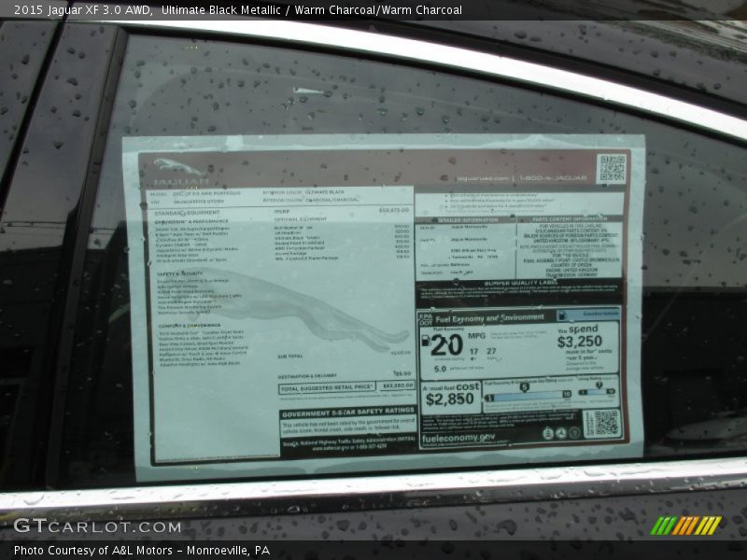The height and width of the screenshot is (560, 747).
Task: Click Fuel Economy and Environment heading
Action: 489,318
